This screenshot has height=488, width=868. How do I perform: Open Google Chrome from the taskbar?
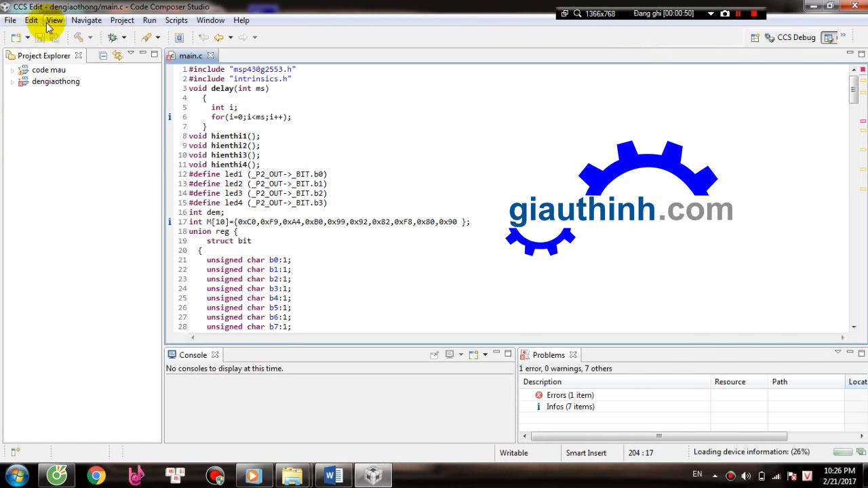pos(96,475)
